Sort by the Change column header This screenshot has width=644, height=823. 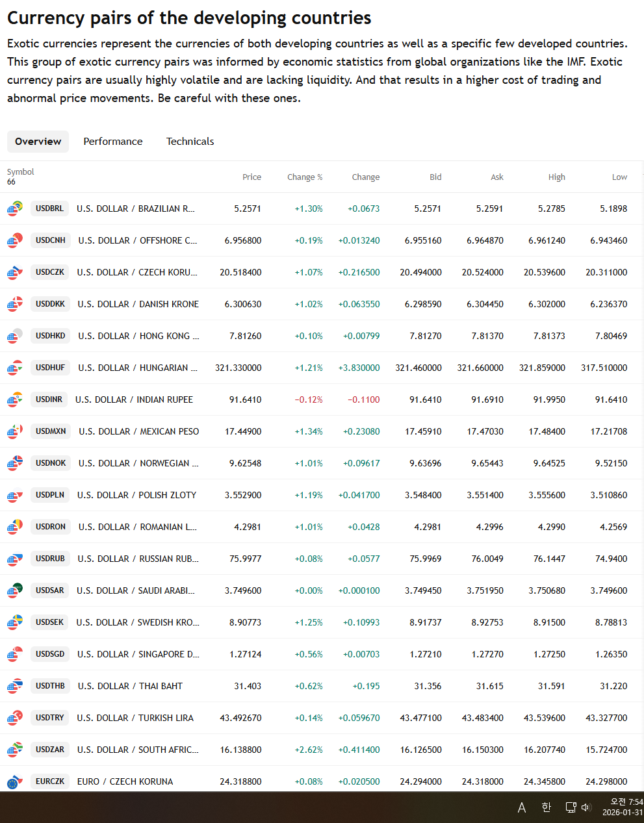tap(366, 177)
